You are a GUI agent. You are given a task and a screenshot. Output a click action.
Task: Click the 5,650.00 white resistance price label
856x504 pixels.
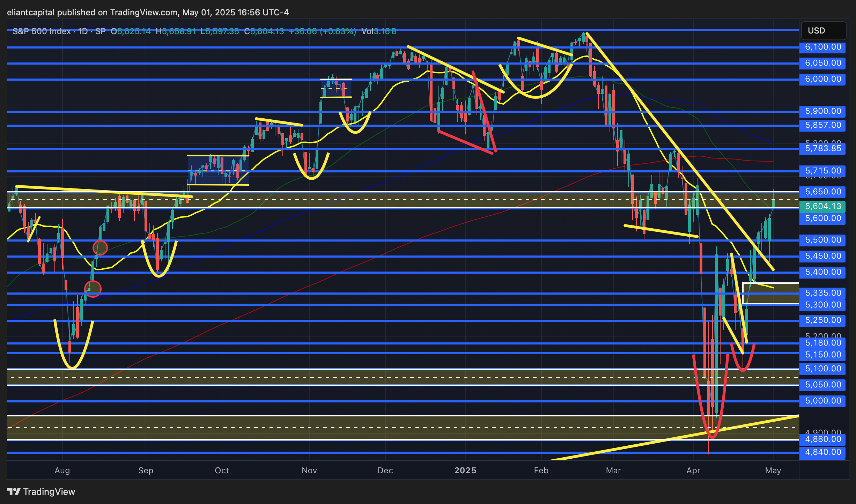click(x=822, y=192)
